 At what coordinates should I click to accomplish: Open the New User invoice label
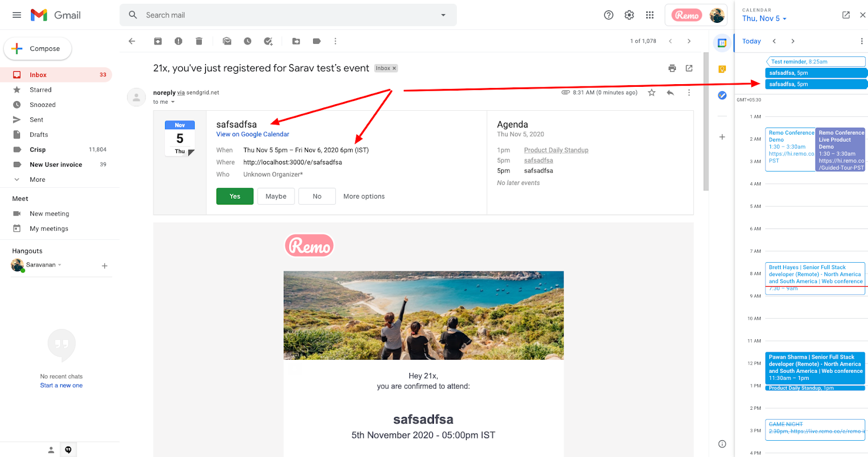[x=56, y=164]
